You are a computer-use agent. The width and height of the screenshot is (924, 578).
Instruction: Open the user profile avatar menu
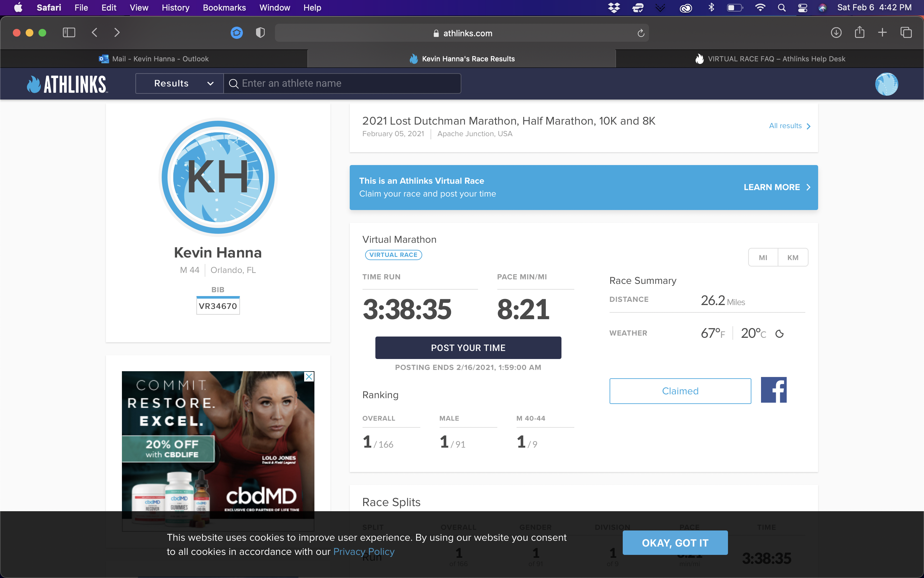point(886,84)
